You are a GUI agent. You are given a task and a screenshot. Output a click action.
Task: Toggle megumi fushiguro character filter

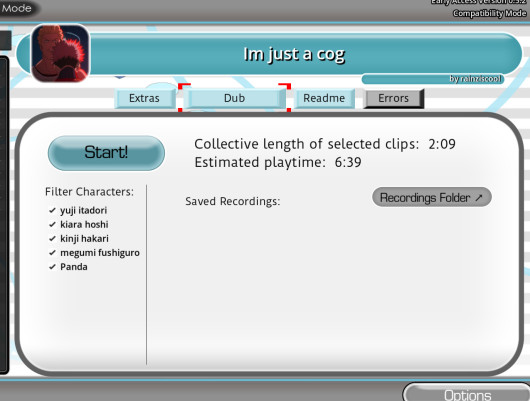pyautogui.click(x=94, y=253)
